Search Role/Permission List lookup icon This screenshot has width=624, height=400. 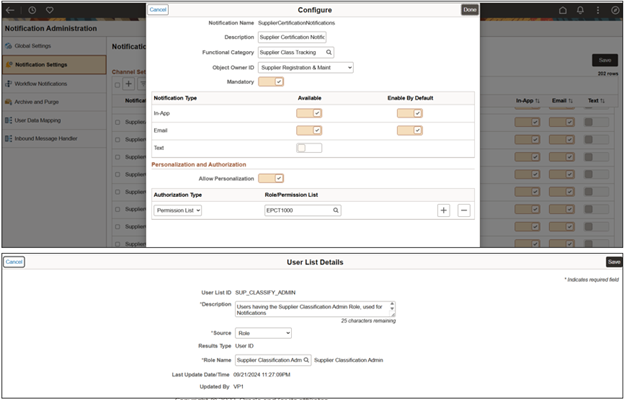pos(335,210)
